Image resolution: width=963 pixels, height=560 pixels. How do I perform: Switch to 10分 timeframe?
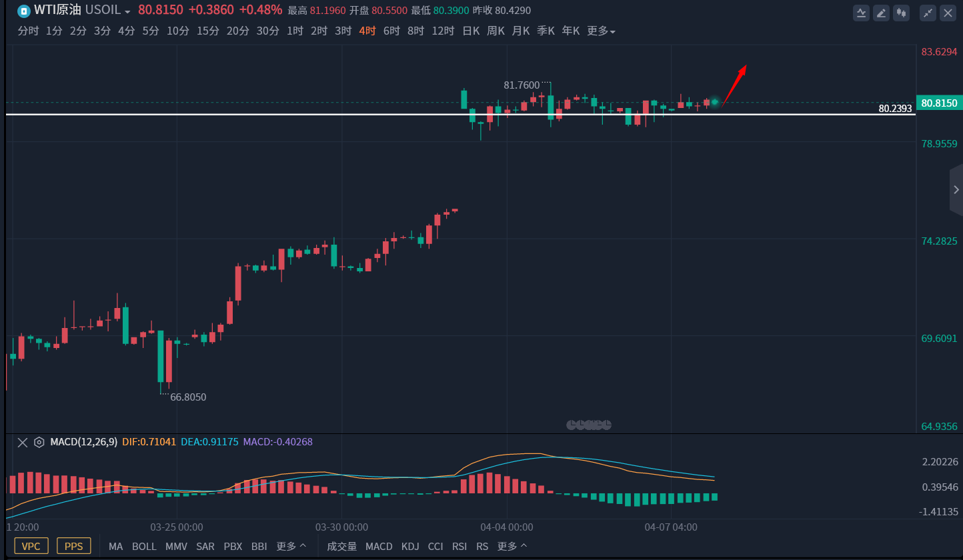pos(178,31)
